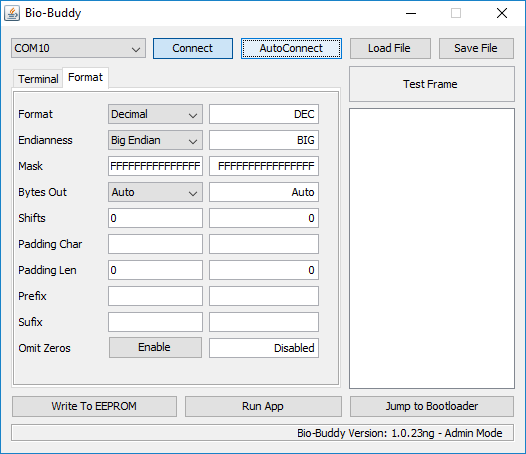
Task: Open the Big Endian endianness dropdown
Action: pos(155,140)
